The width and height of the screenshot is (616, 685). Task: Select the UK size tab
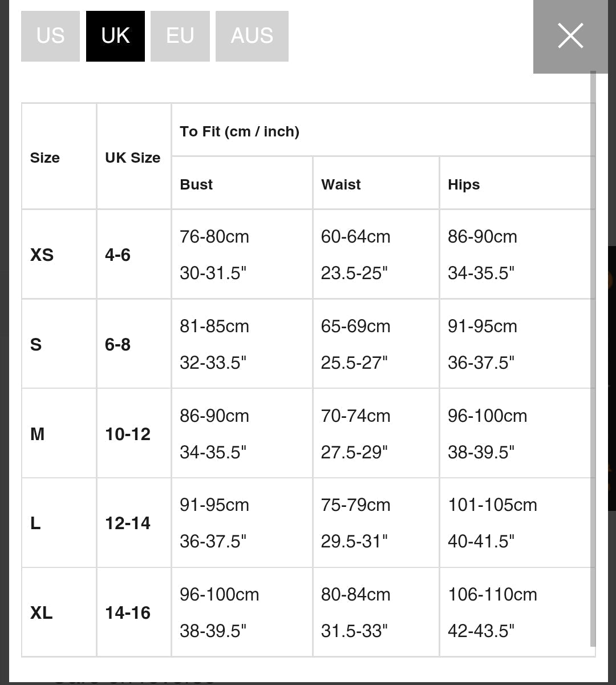tap(115, 36)
